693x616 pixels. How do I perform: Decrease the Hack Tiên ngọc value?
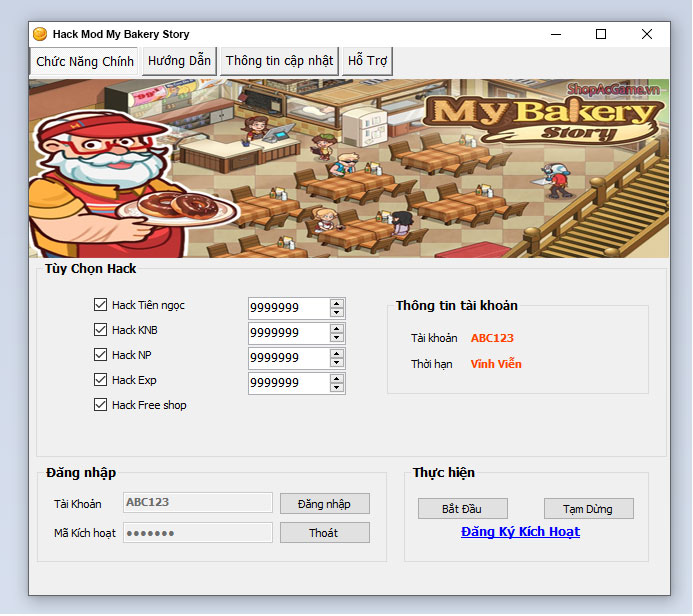pos(337,312)
